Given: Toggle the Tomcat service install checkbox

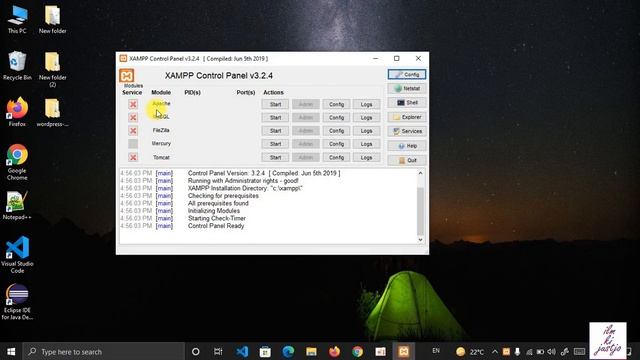Looking at the screenshot, I should tap(133, 157).
